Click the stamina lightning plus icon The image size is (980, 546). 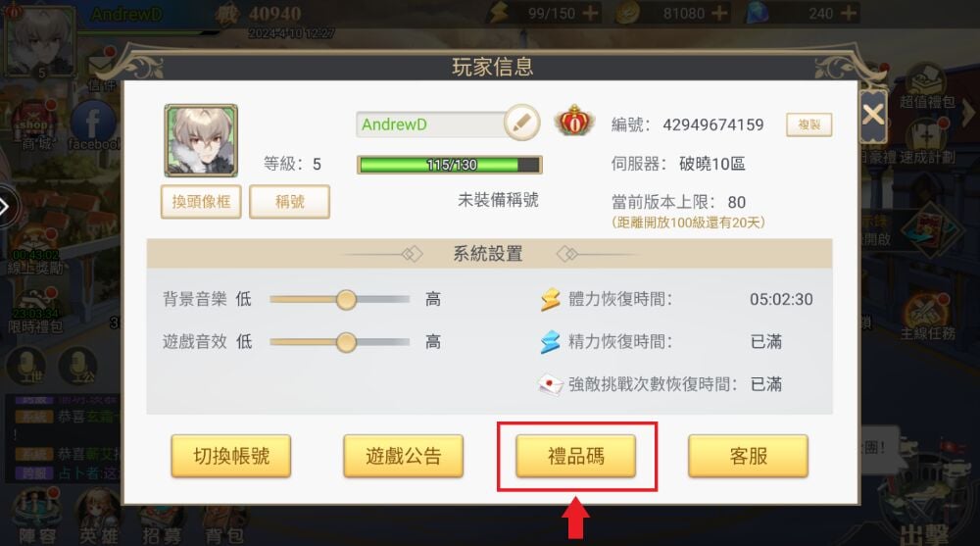click(589, 13)
